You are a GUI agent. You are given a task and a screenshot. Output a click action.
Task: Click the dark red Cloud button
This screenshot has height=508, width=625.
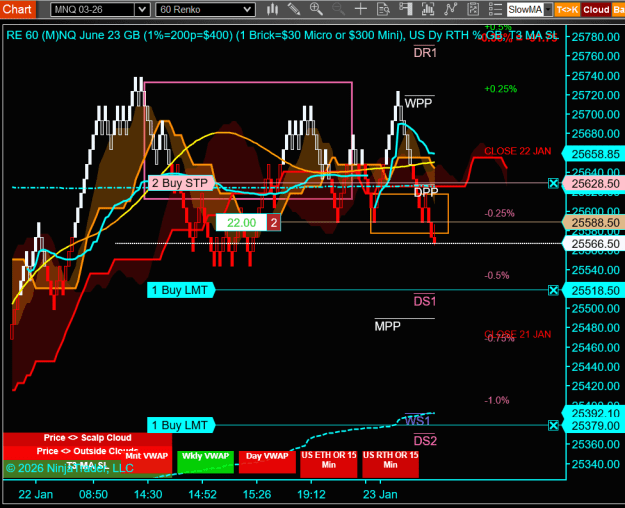pyautogui.click(x=596, y=10)
